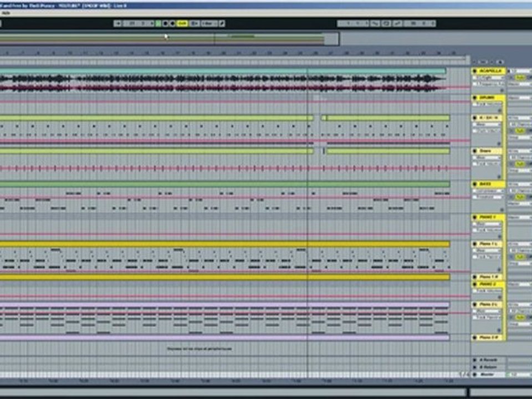
Task: Fold the Piano 2 L track
Action: pyautogui.click(x=474, y=305)
